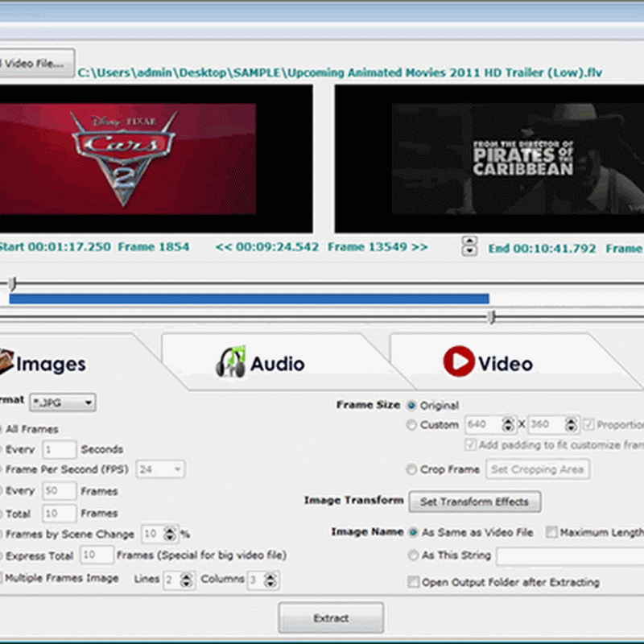Click the custom height 360 stepper
Viewport: 644px width, 644px height.
(572, 425)
